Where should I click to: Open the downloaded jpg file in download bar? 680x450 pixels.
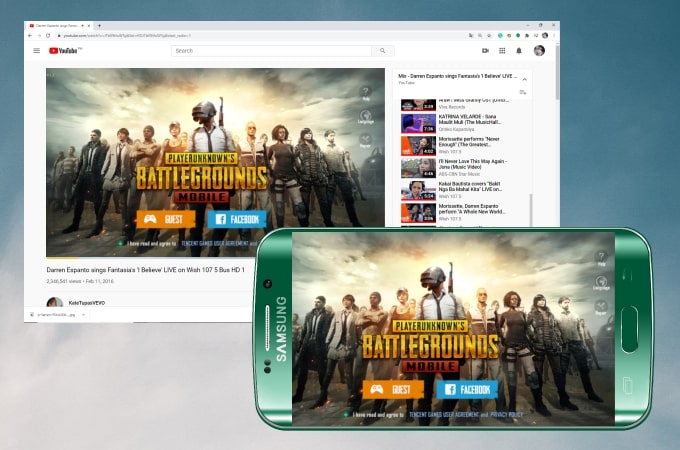click(x=53, y=314)
